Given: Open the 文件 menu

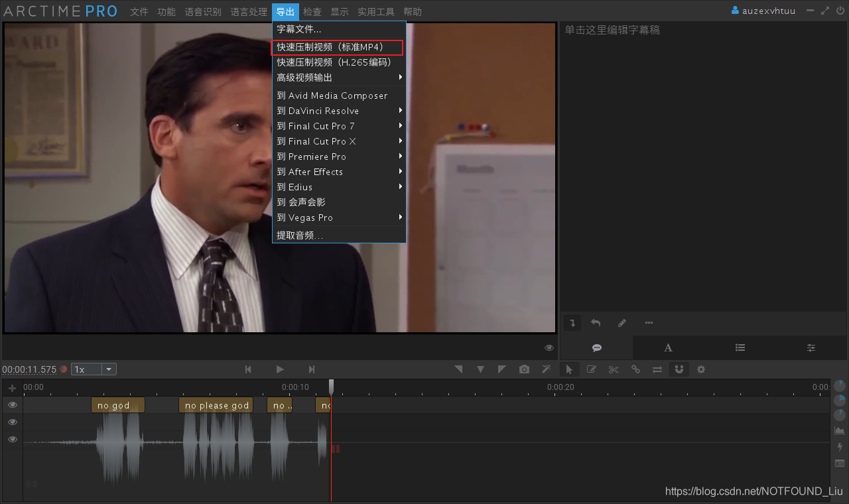Looking at the screenshot, I should (139, 12).
